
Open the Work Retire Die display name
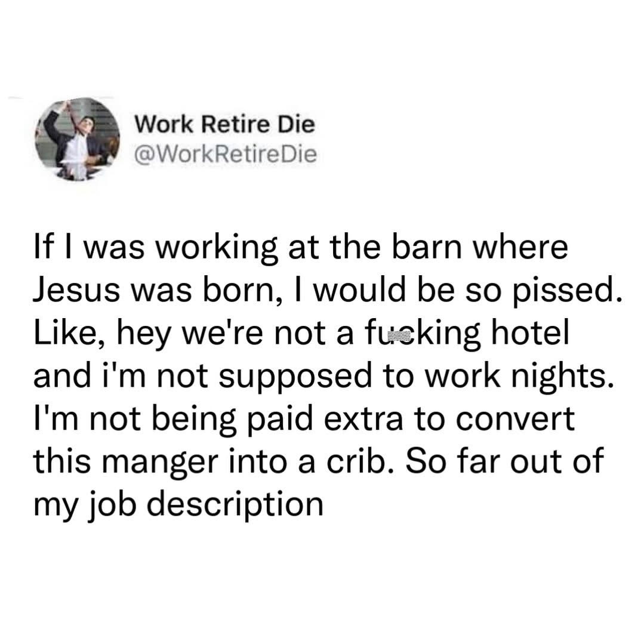(x=223, y=125)
